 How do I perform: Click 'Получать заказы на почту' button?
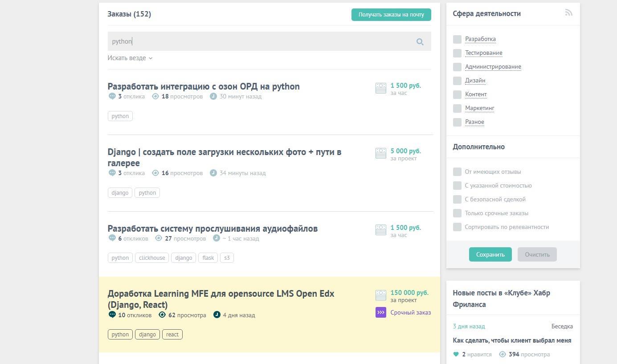coord(391,15)
